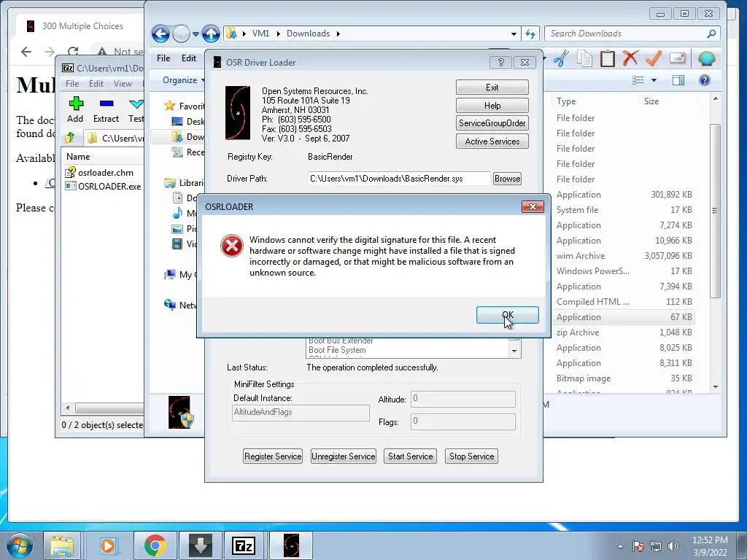Open 7-Zip from the taskbar

(x=243, y=545)
